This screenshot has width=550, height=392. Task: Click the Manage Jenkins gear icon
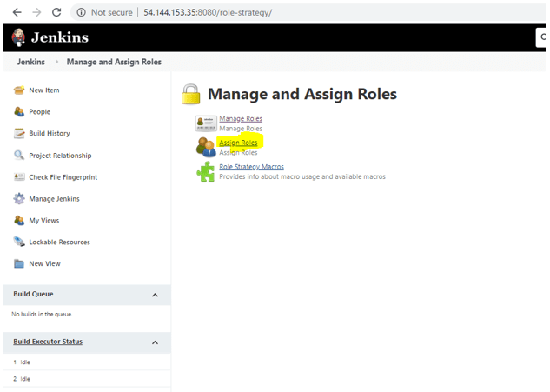click(19, 199)
